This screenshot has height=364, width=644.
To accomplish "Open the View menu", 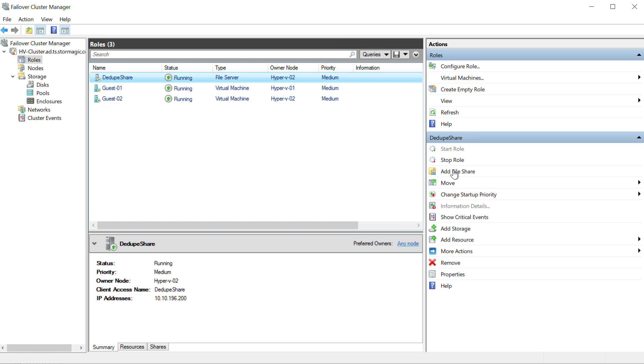I will pyautogui.click(x=46, y=19).
